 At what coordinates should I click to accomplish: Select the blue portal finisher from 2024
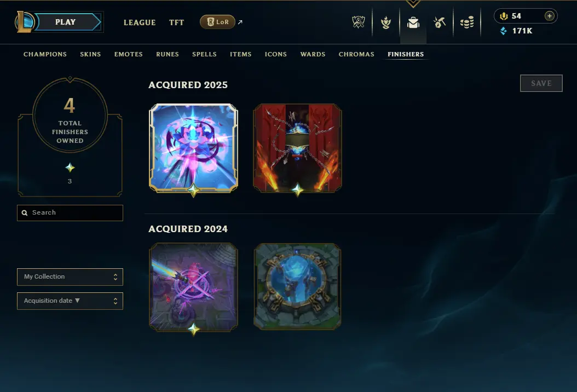point(297,286)
